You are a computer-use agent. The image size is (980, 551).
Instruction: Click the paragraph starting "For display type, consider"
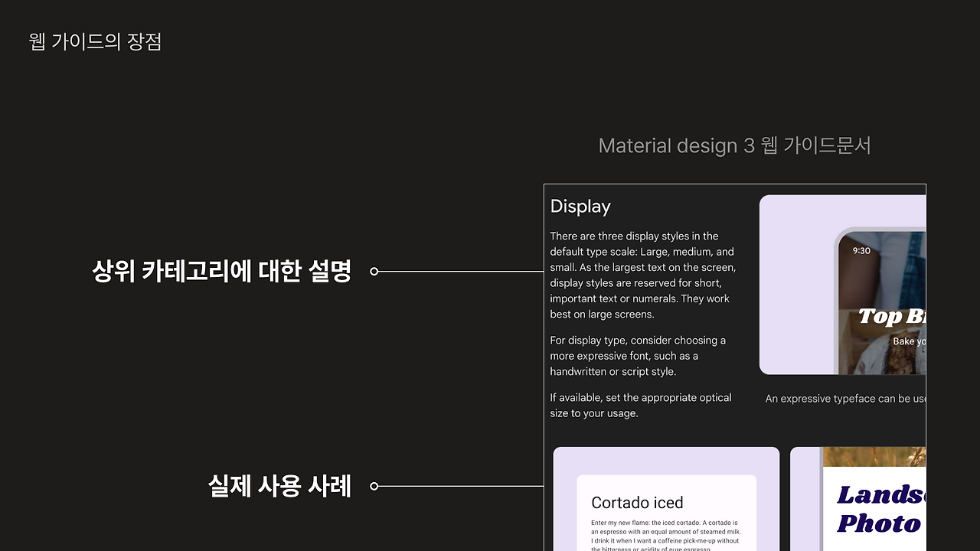pos(638,356)
